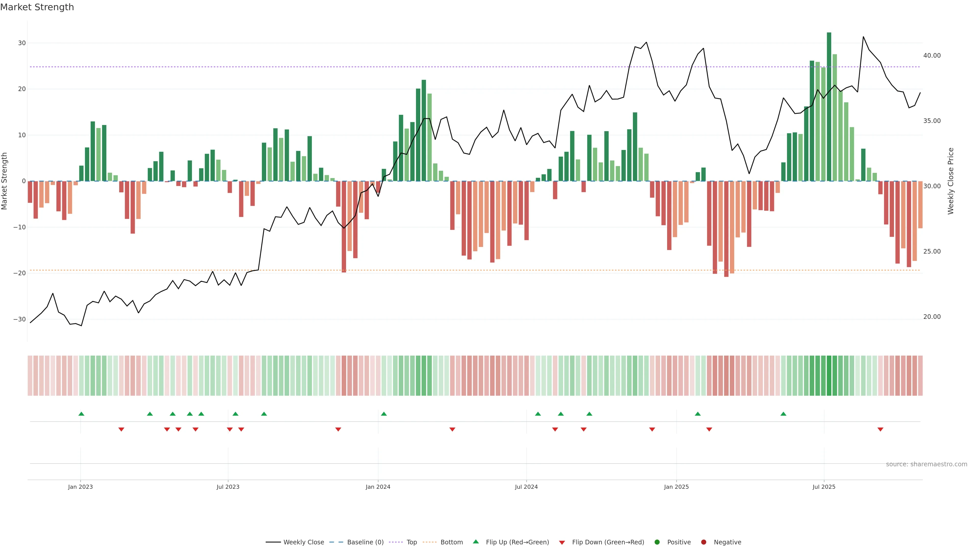The image size is (980, 551).
Task: Click the Market Strength chart title
Action: pos(37,7)
